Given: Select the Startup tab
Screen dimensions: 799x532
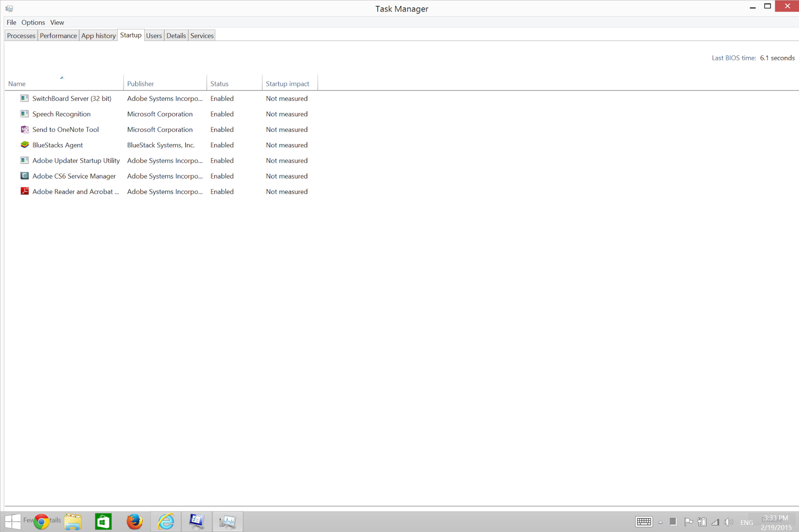Looking at the screenshot, I should click(131, 35).
